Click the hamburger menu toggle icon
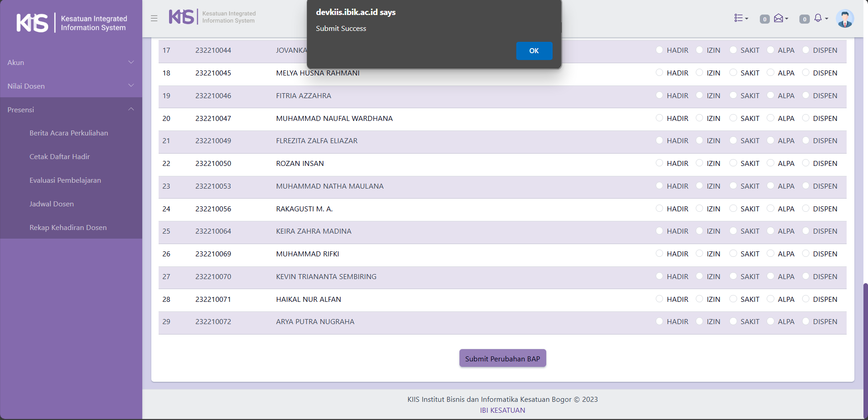The height and width of the screenshot is (420, 868). tap(154, 19)
